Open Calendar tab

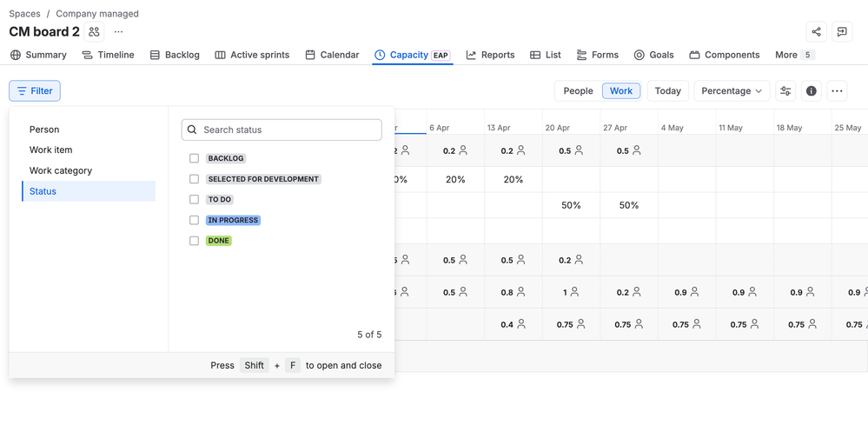[332, 55]
